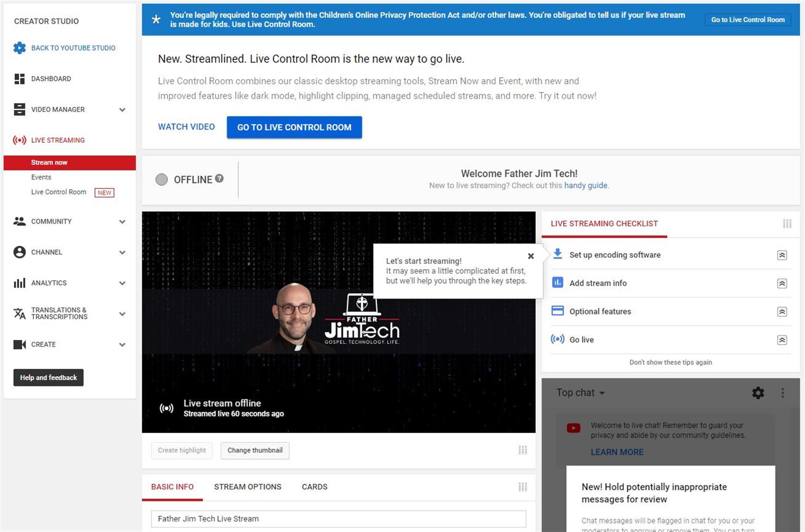Collapse the Add stream info section

[782, 283]
